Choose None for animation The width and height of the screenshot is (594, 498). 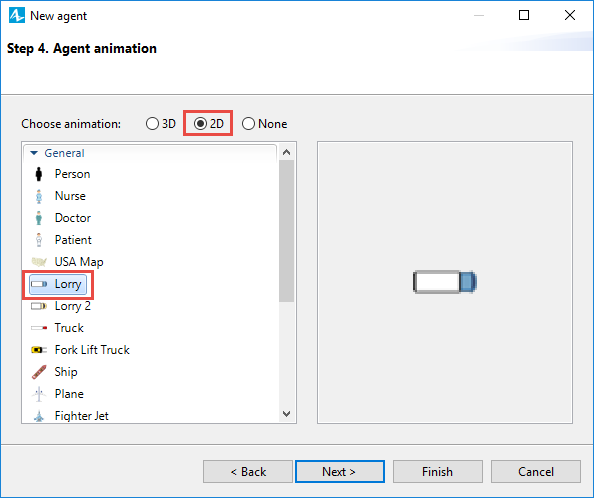pyautogui.click(x=248, y=123)
